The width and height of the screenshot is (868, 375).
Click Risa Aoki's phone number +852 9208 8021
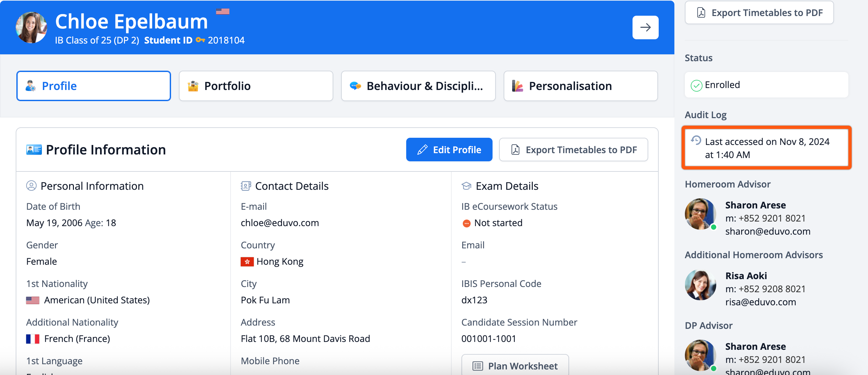click(772, 289)
